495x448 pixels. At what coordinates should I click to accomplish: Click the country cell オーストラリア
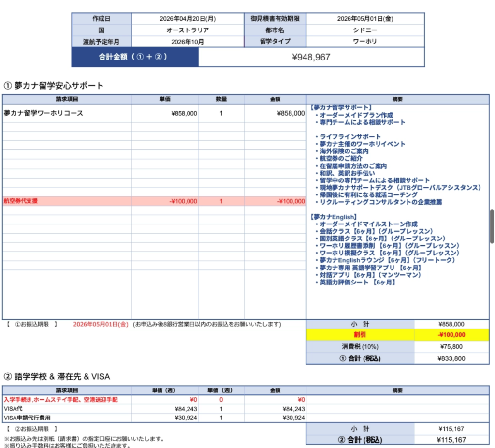188,30
